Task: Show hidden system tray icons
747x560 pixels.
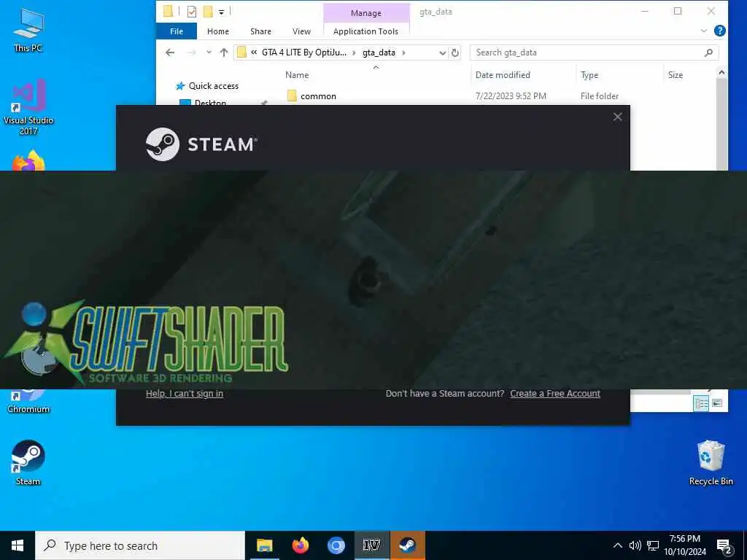Action: pos(617,545)
